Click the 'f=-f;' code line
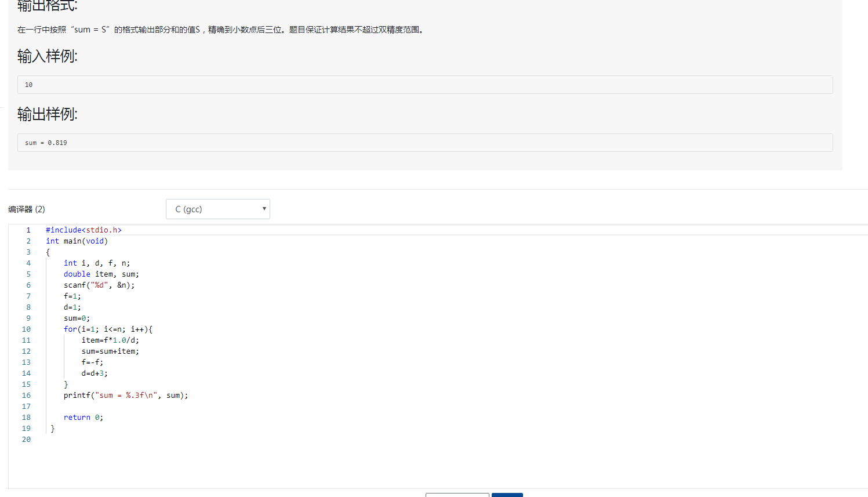This screenshot has width=868, height=497. [93, 362]
